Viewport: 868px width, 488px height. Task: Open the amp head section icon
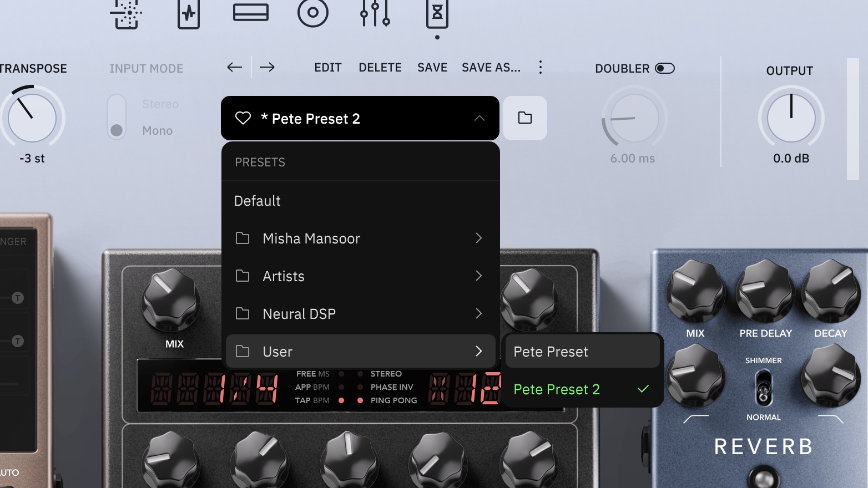tap(251, 12)
